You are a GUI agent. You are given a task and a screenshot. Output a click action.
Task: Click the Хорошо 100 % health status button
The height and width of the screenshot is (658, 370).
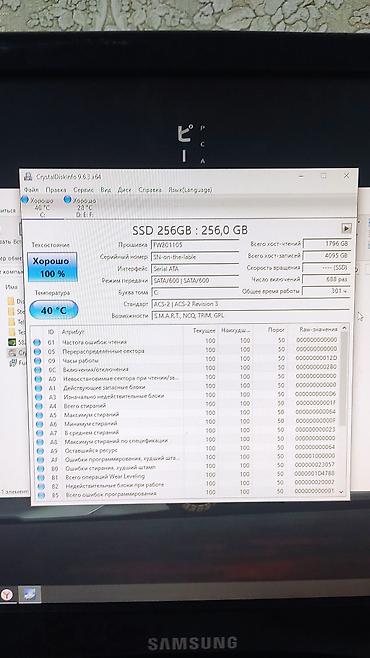pyautogui.click(x=52, y=267)
